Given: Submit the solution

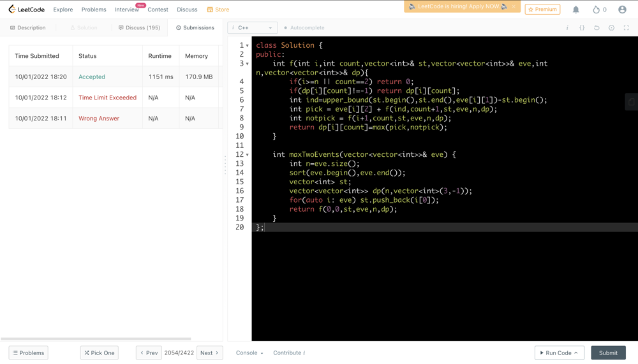Looking at the screenshot, I should pos(608,353).
